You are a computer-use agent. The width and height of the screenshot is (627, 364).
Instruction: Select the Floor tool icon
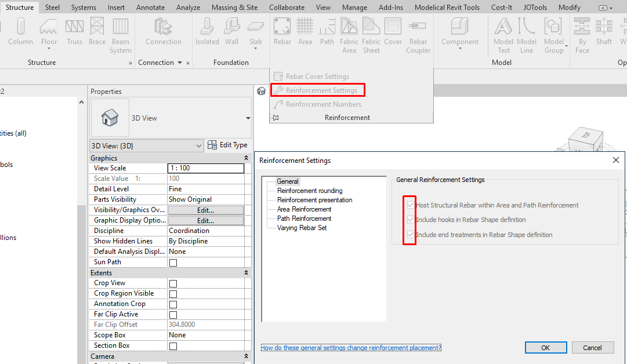point(48,27)
